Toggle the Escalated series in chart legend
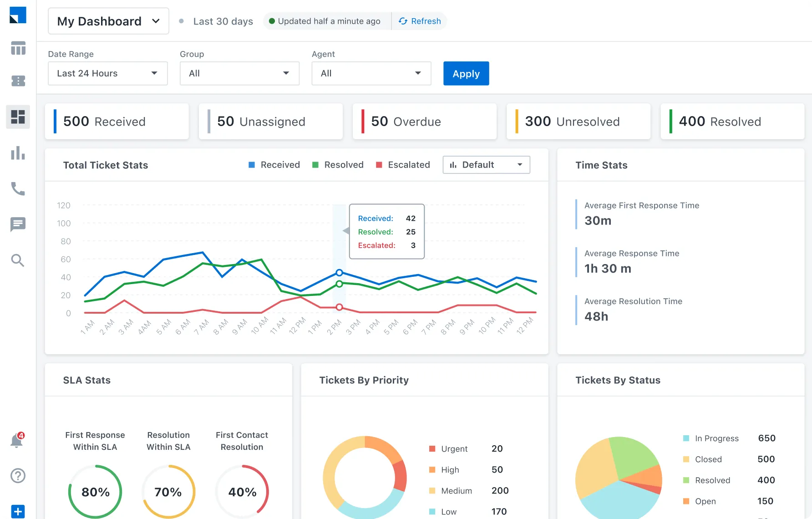 tap(403, 165)
